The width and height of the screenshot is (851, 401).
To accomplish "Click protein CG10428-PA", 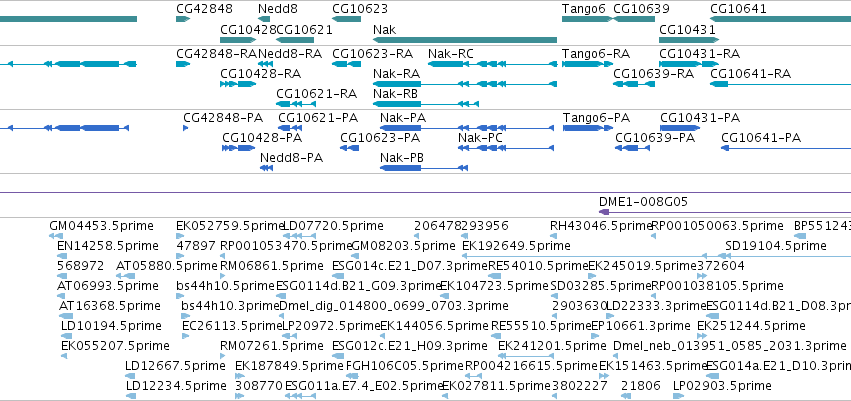I will [x=238, y=148].
